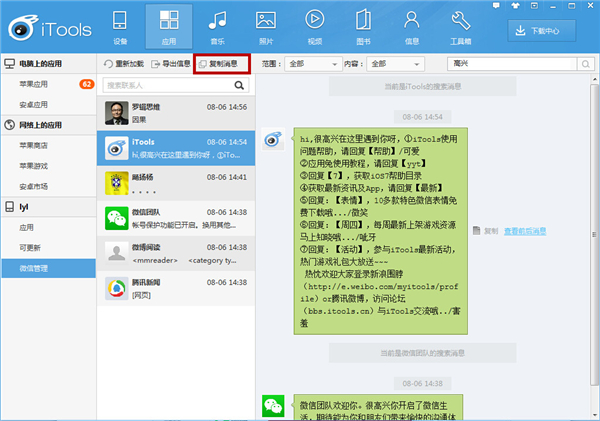Click the feedback speech bubble icon

[x=496, y=5]
